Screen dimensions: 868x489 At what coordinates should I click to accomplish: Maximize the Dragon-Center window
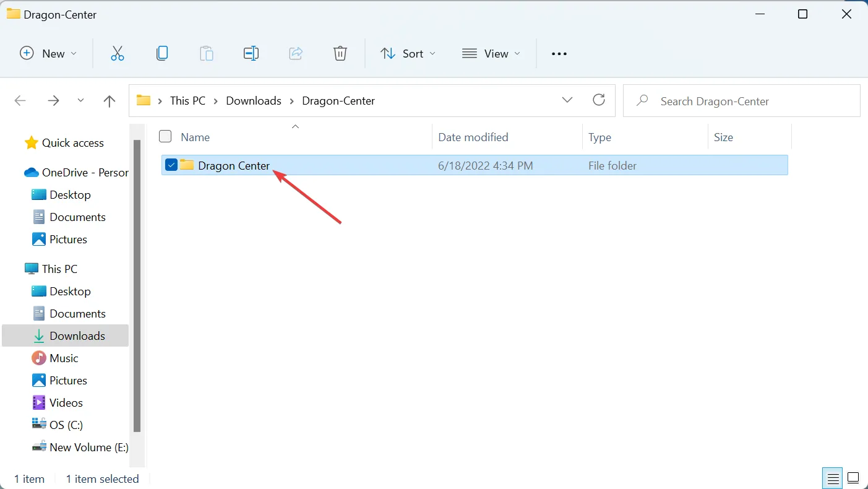pyautogui.click(x=802, y=14)
